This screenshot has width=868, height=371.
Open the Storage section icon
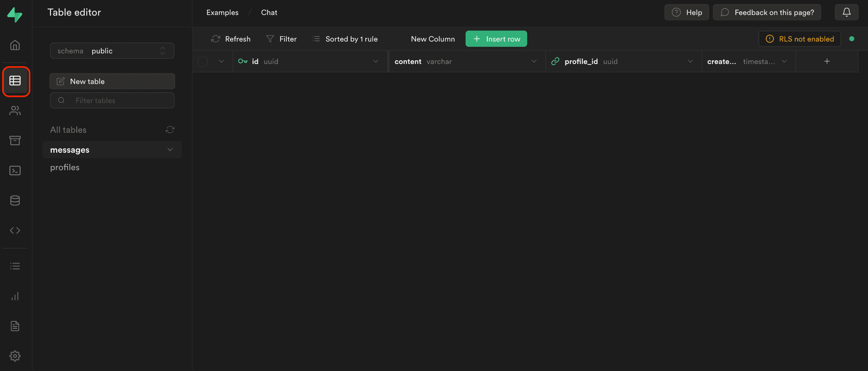point(15,141)
